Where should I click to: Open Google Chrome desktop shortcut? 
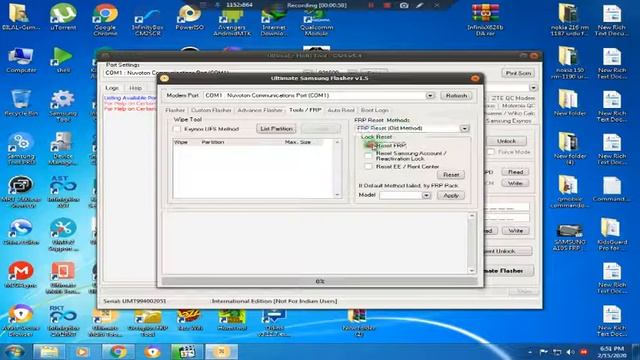(x=105, y=19)
